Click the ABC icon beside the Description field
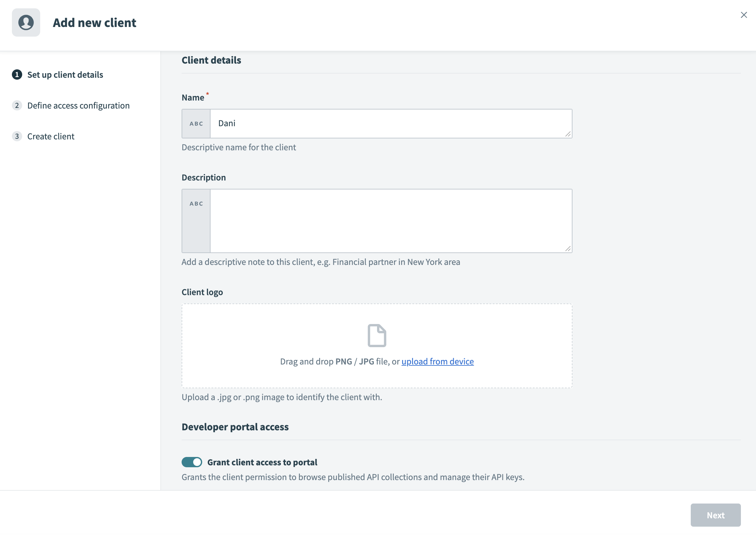The width and height of the screenshot is (756, 535). [x=195, y=203]
